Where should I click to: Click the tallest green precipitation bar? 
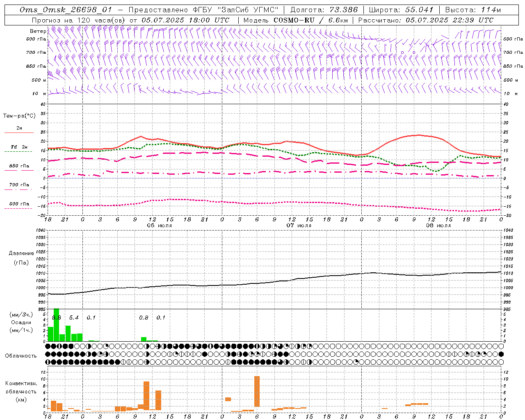[x=56, y=324]
